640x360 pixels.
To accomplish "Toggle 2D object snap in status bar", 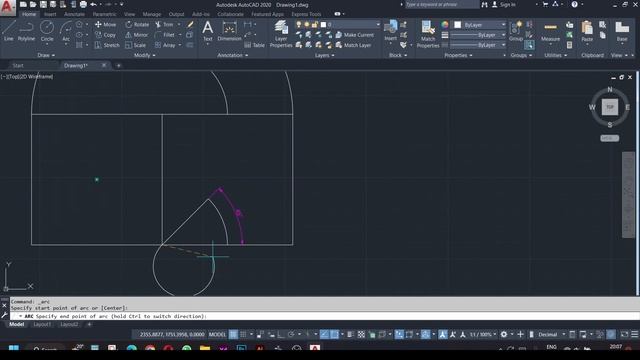I will click(334, 335).
